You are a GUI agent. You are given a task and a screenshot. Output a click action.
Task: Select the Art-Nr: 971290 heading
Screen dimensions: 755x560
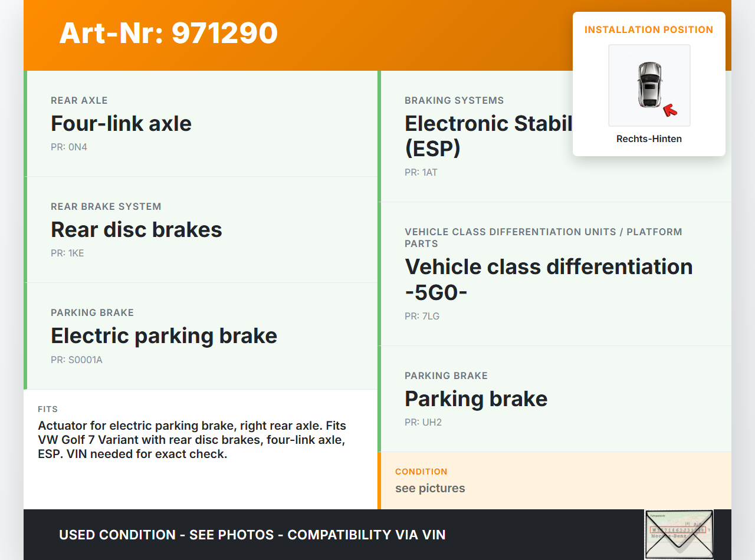point(169,33)
